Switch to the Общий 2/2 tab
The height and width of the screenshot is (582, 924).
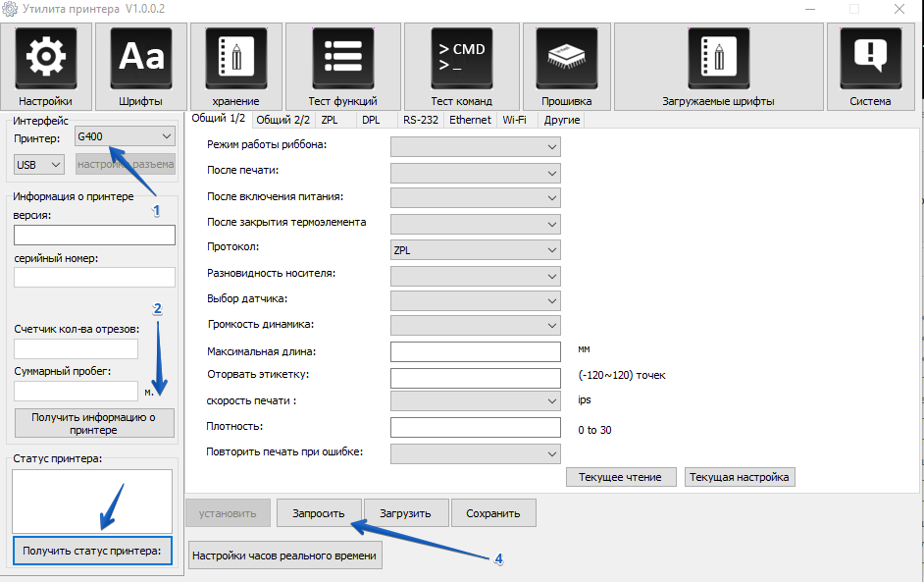click(282, 120)
